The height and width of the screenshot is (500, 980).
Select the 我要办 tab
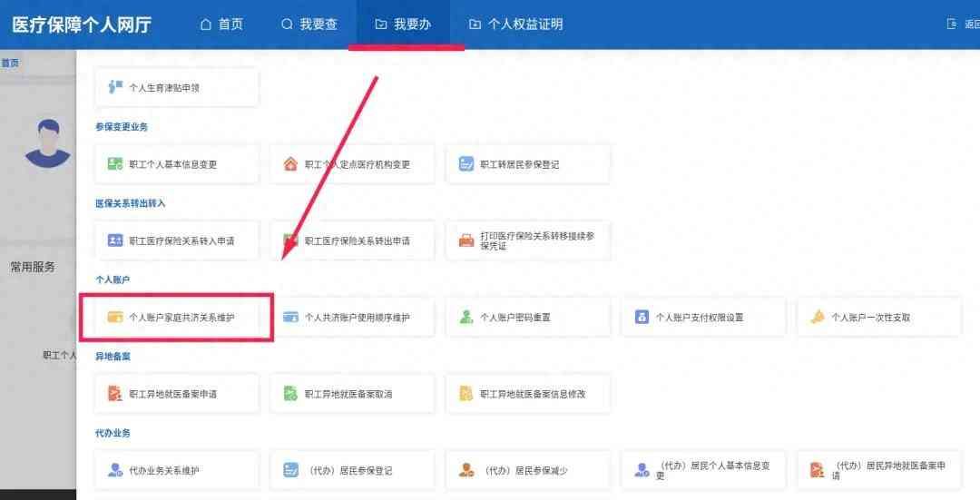(403, 25)
